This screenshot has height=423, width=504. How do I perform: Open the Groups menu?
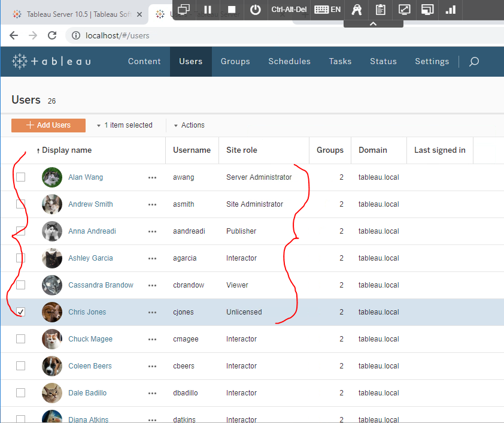tap(235, 61)
